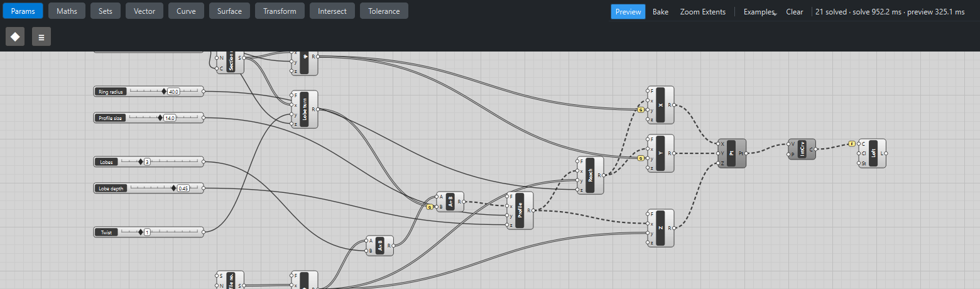This screenshot has width=980, height=289.
Task: Select the Y expression node
Action: tap(661, 153)
